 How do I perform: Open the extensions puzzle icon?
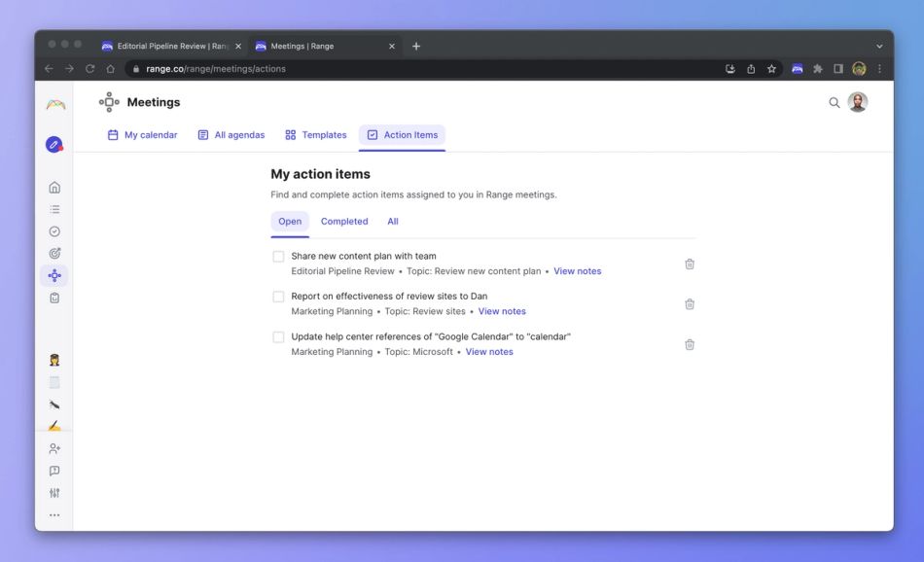(x=818, y=69)
